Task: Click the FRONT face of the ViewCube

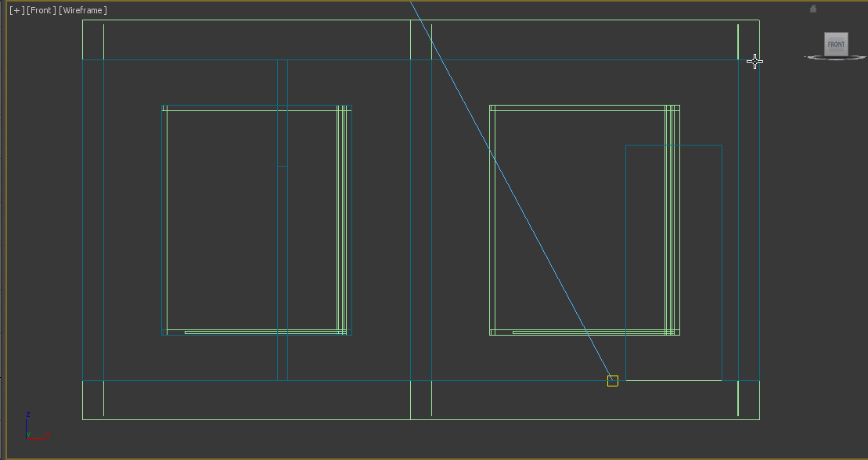Action: click(x=836, y=44)
